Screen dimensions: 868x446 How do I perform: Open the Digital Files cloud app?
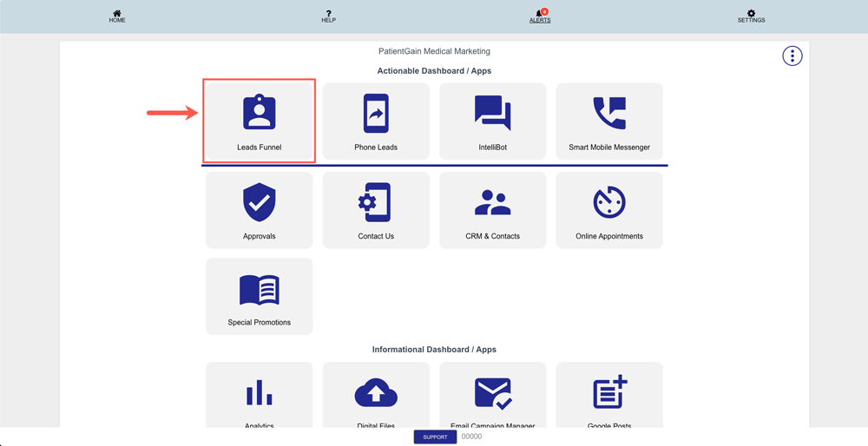click(376, 395)
